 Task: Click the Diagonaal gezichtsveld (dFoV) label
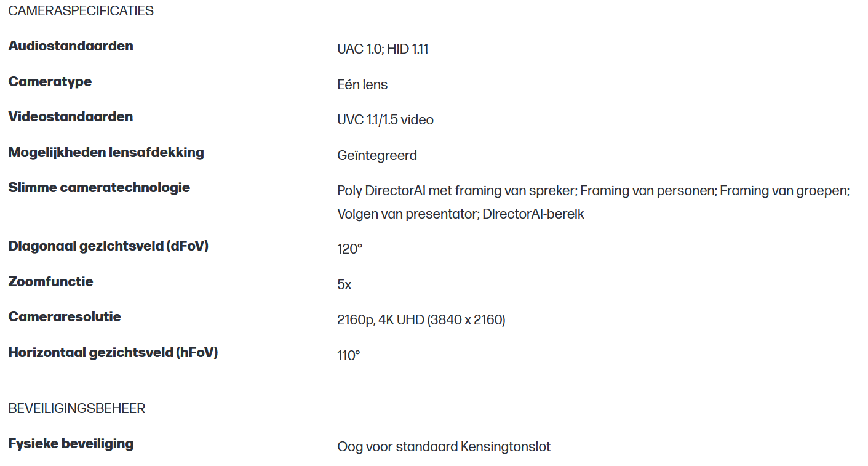click(x=108, y=246)
